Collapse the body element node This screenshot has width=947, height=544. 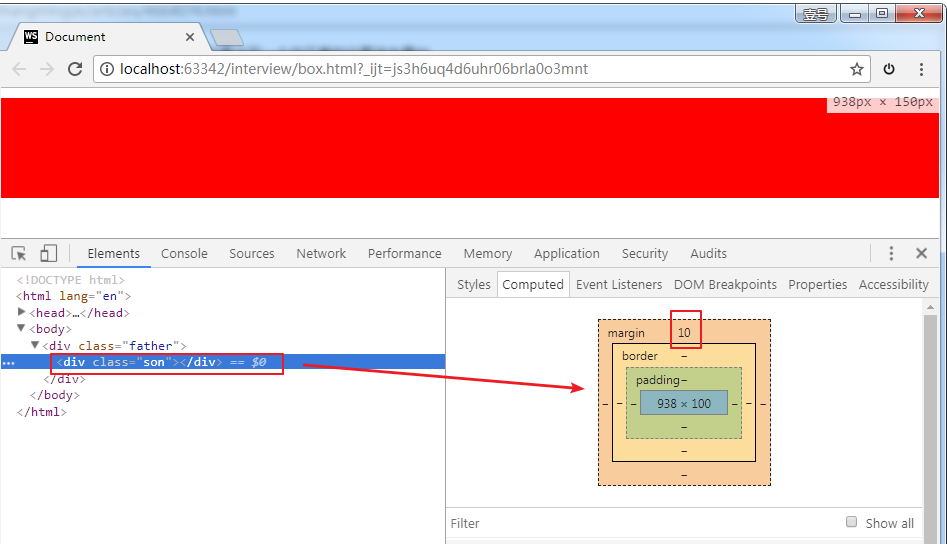tap(22, 329)
